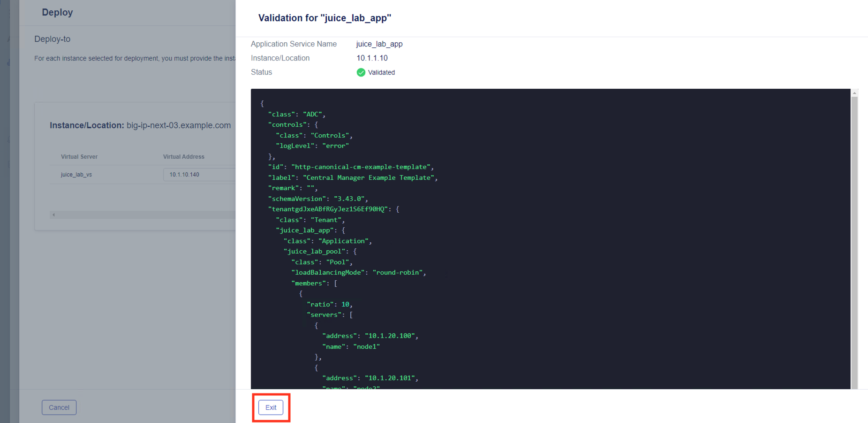Click the Deploy-to subheading
Image resolution: width=868 pixels, height=423 pixels.
(x=52, y=39)
